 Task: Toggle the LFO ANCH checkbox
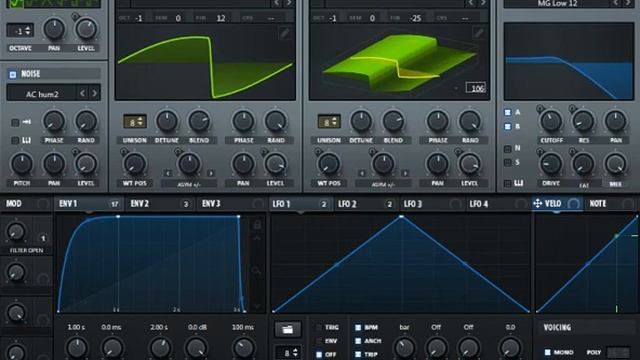point(358,341)
